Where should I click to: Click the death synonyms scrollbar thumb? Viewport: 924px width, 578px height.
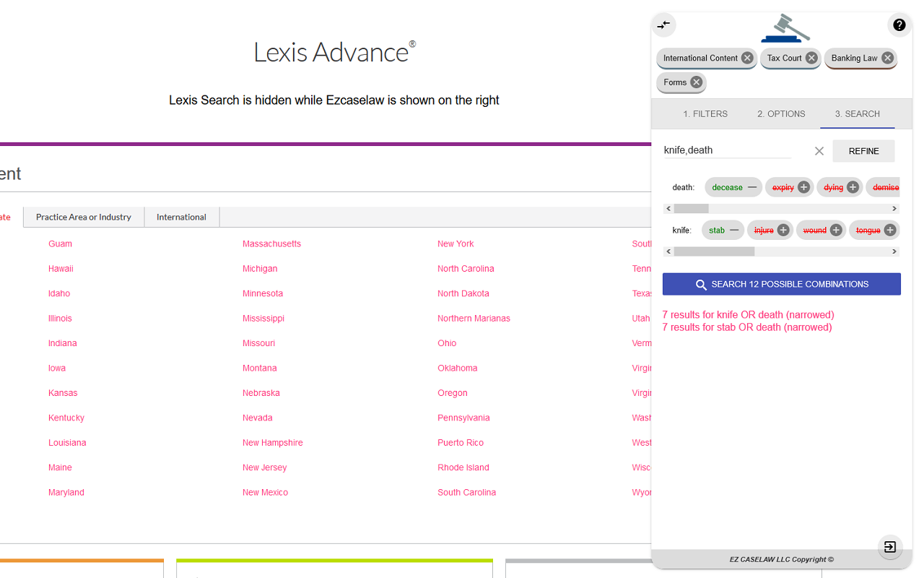(691, 209)
